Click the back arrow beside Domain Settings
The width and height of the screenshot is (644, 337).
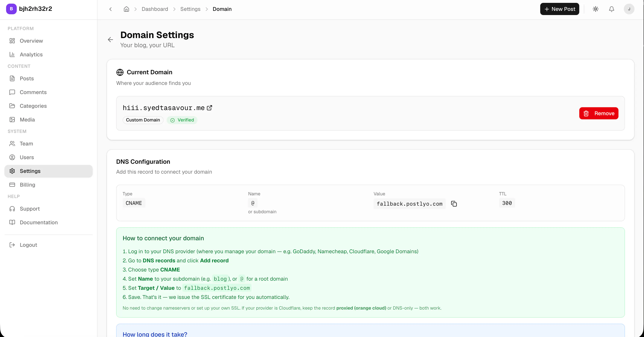pos(110,39)
